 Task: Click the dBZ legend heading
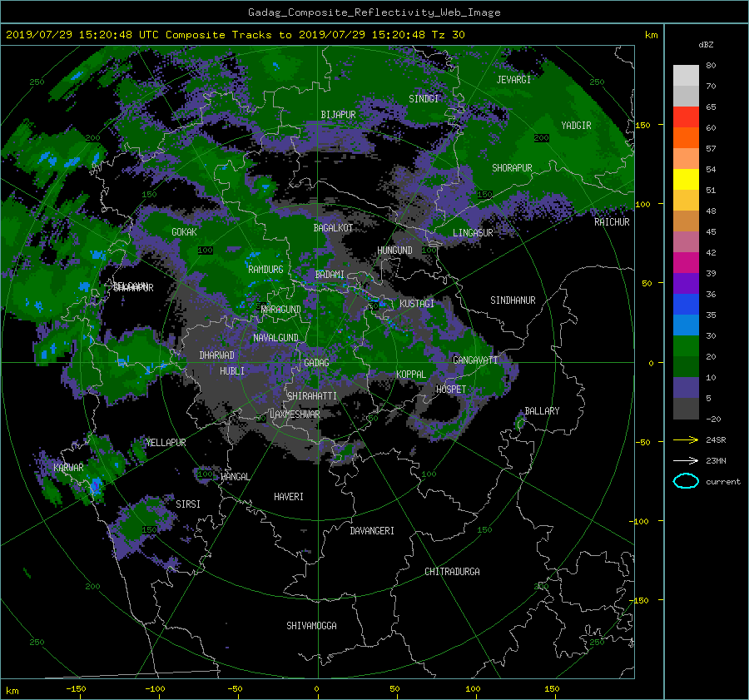click(706, 44)
